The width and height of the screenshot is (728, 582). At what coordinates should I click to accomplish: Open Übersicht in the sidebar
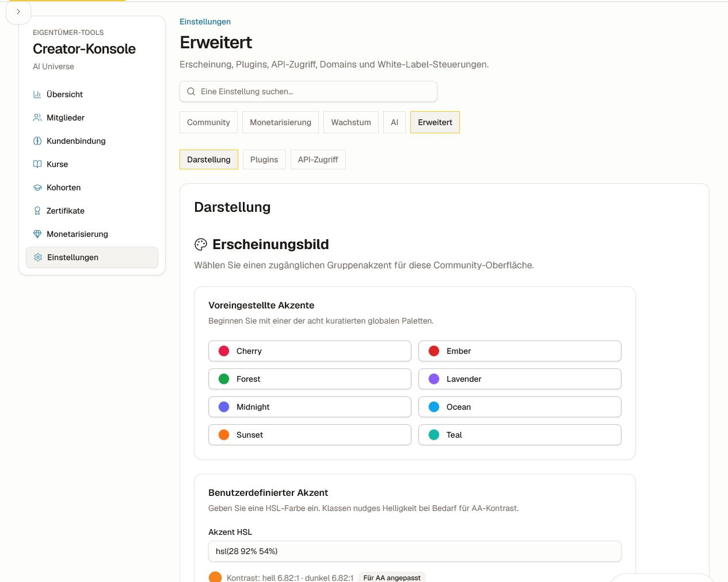coord(92,94)
